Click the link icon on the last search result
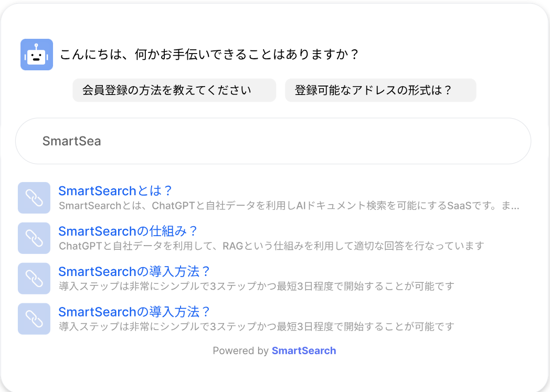Screen dimensions: 550x392 [34, 319]
